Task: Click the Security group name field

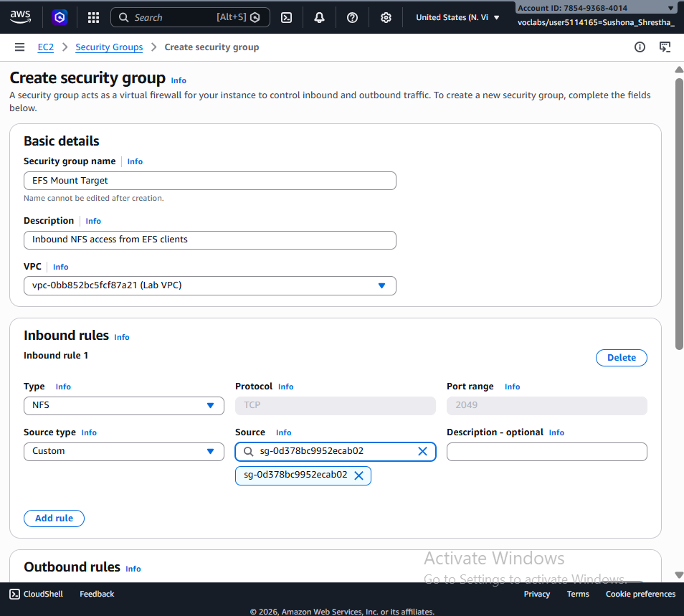Action: point(210,181)
